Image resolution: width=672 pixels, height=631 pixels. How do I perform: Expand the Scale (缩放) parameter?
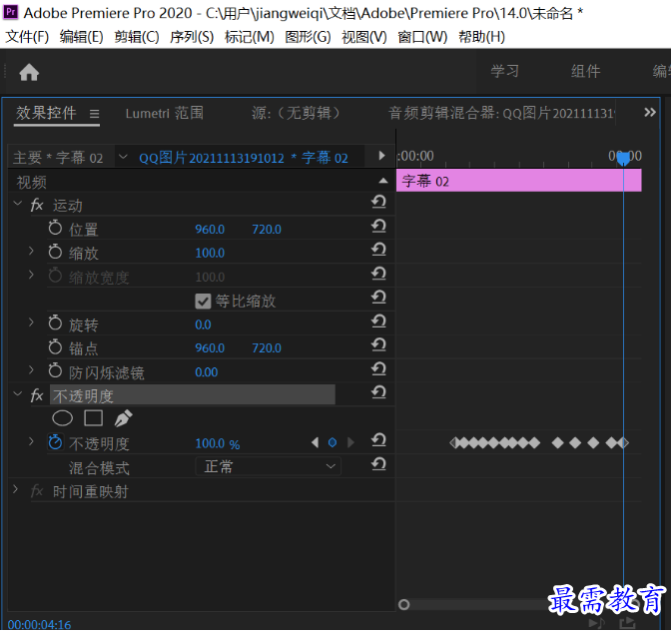coord(31,251)
